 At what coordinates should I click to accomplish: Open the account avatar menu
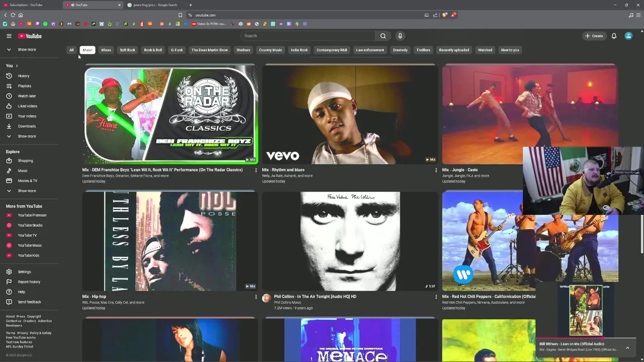(x=628, y=36)
